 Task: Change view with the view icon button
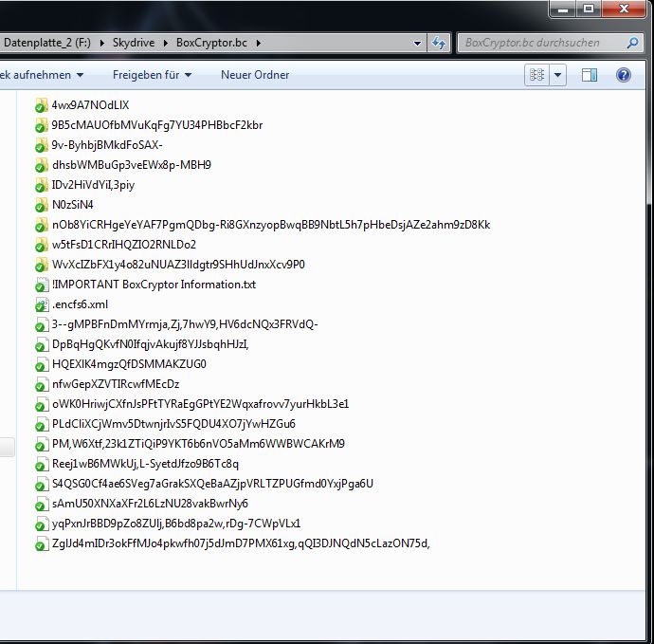point(536,75)
